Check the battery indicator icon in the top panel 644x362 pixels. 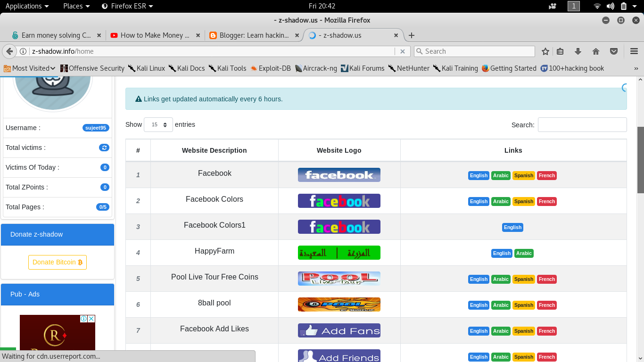pyautogui.click(x=624, y=6)
